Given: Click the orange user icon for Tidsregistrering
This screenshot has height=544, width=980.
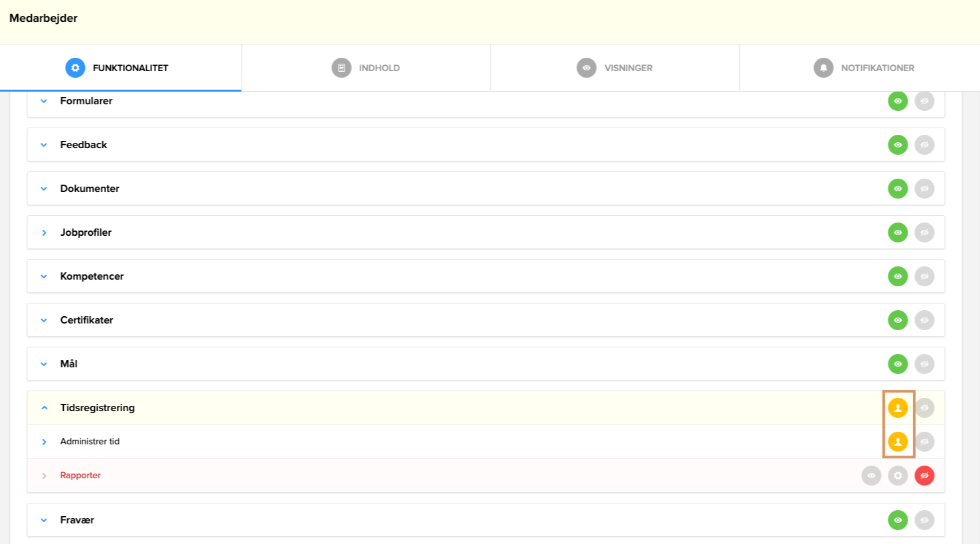Looking at the screenshot, I should (x=898, y=408).
